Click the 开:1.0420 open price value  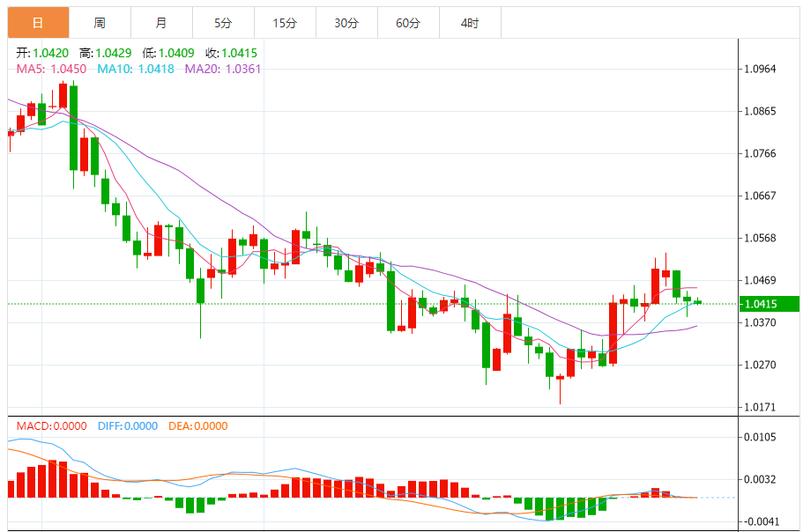click(42, 53)
